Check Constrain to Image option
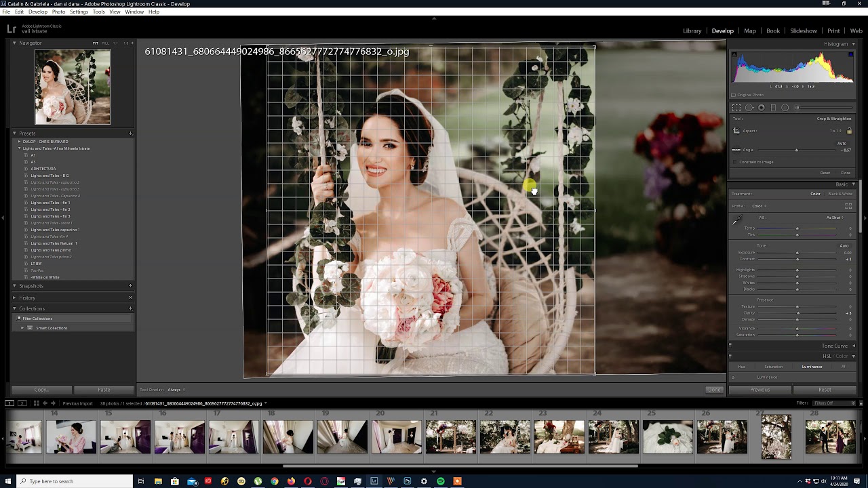Viewport: 868px width, 488px height. click(734, 162)
